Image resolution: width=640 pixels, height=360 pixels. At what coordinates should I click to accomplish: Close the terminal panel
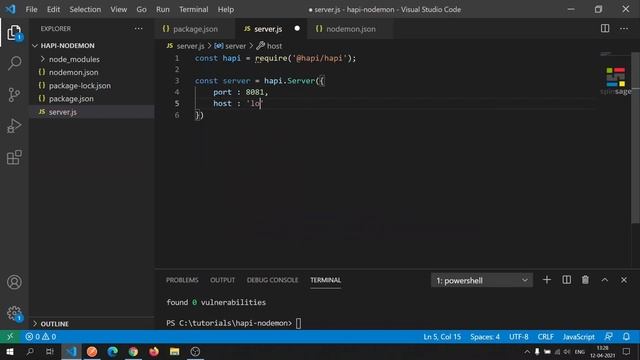pyautogui.click(x=624, y=280)
